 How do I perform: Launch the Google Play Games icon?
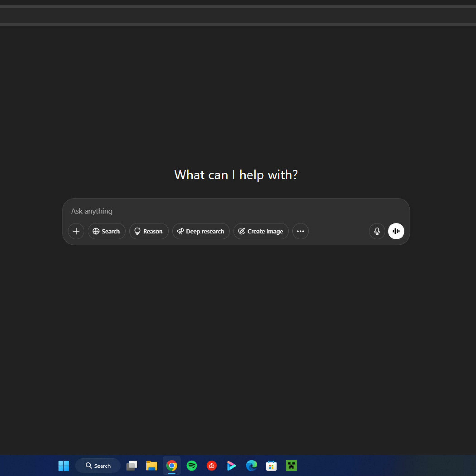click(x=231, y=466)
